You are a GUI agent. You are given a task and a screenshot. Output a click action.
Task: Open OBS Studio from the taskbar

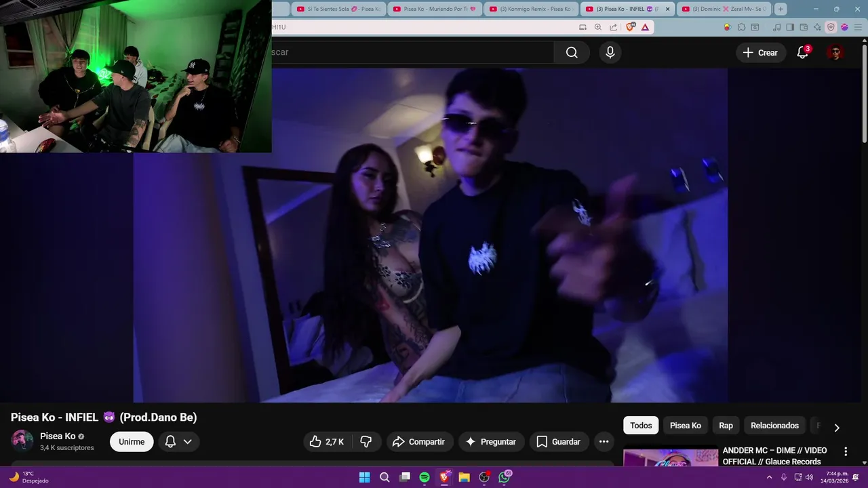(x=484, y=477)
